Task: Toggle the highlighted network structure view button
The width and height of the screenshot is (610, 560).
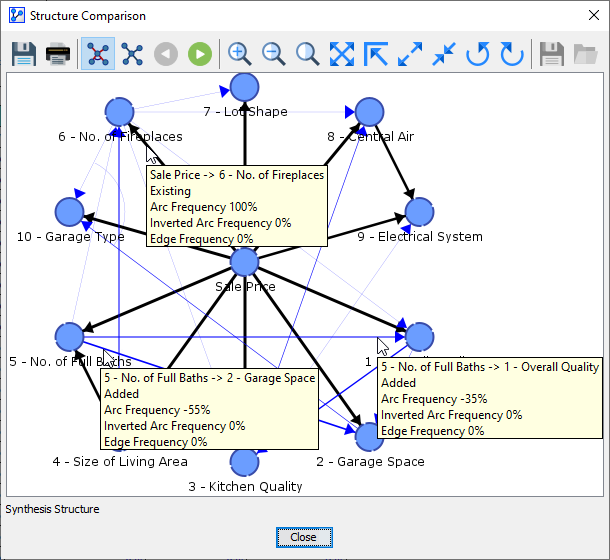Action: click(98, 54)
